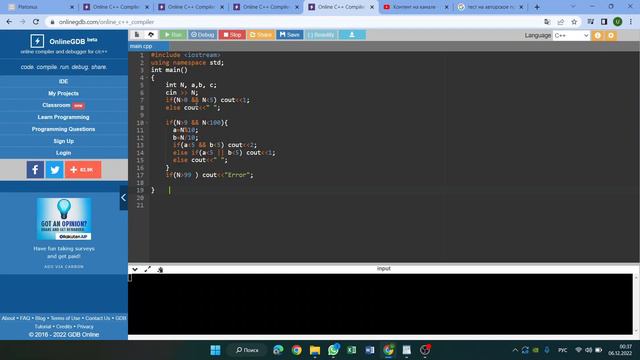Click Sign Up in the sidebar
Image resolution: width=640 pixels, height=360 pixels.
63,141
